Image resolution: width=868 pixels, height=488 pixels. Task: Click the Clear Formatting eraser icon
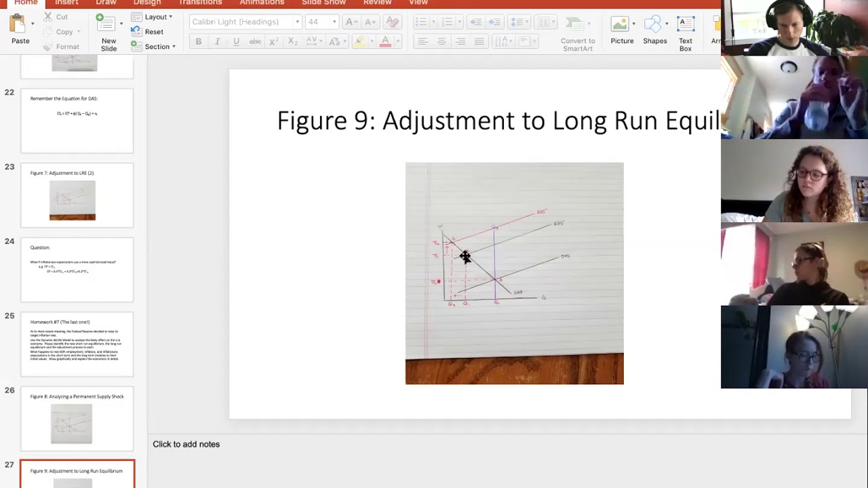pyautogui.click(x=391, y=22)
